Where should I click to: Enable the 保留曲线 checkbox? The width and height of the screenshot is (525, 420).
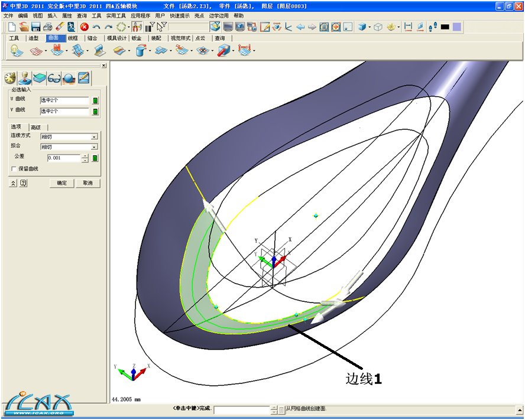click(14, 169)
